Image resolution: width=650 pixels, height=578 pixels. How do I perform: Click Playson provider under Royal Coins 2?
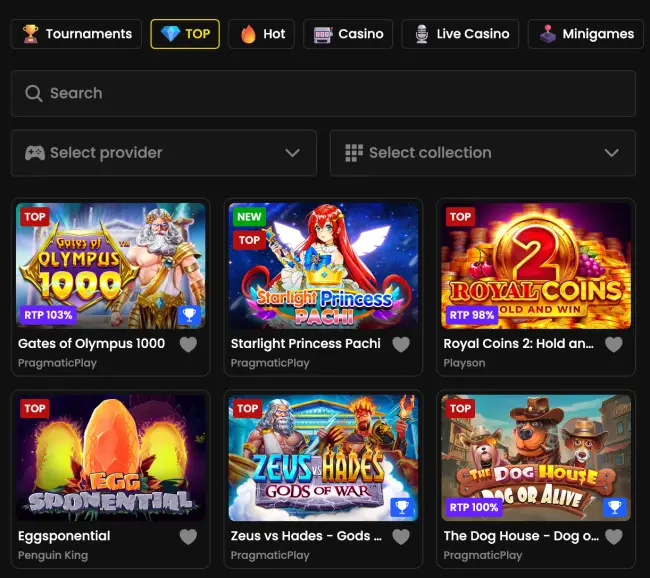[464, 363]
